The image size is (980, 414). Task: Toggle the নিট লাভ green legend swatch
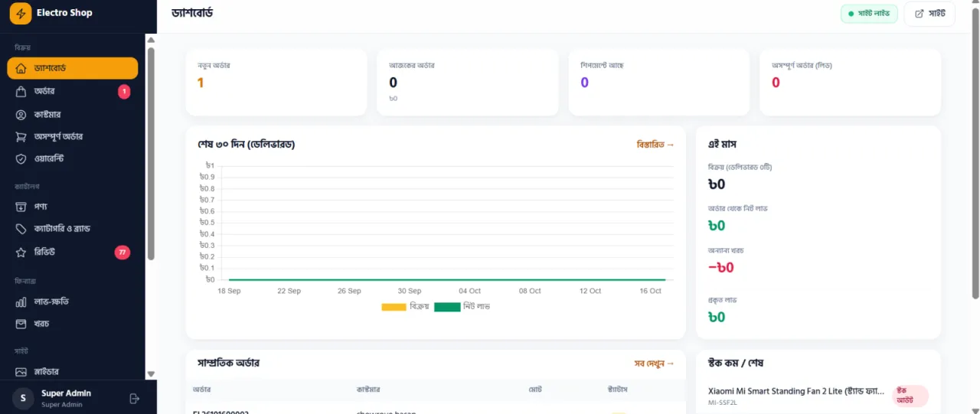click(447, 307)
